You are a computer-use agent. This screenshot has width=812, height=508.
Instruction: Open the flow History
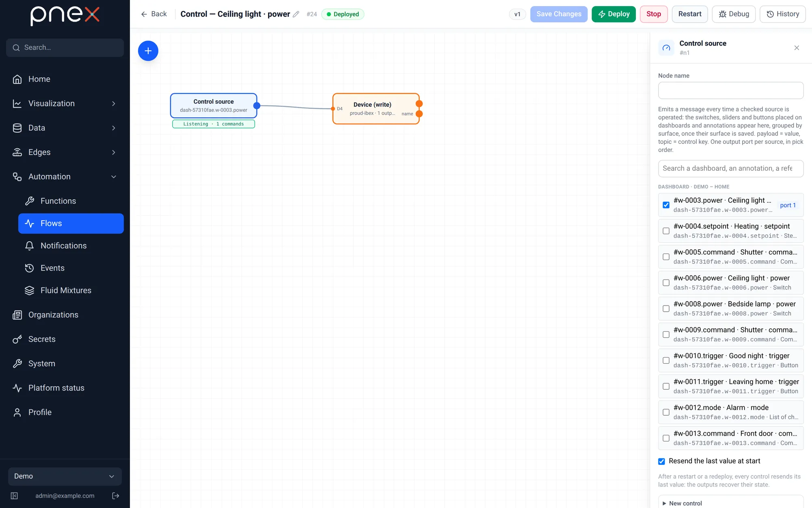(x=783, y=14)
